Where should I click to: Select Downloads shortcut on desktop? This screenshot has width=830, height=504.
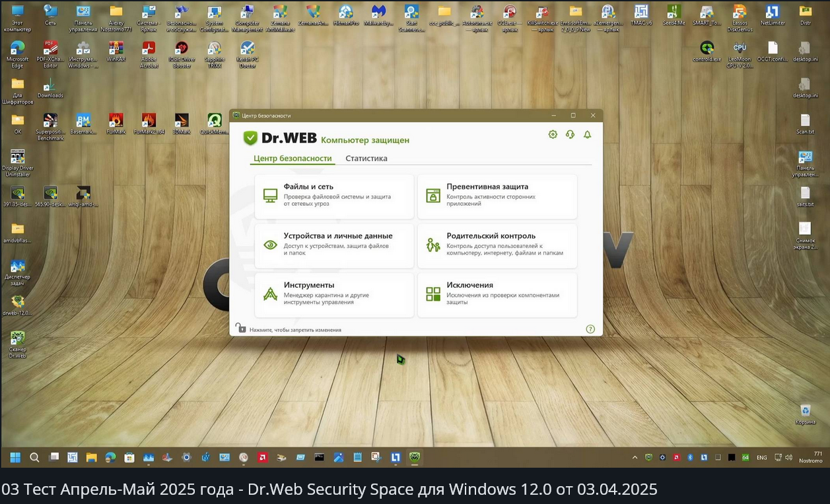50,88
